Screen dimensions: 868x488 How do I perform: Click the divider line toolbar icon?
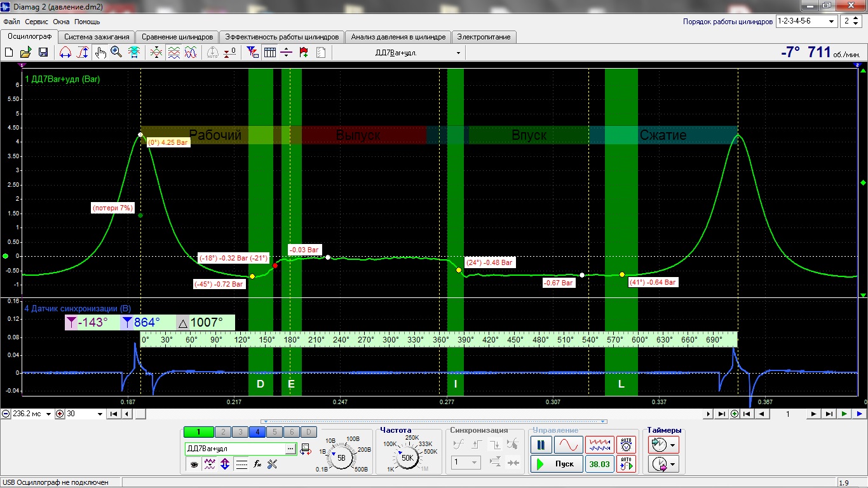click(287, 53)
